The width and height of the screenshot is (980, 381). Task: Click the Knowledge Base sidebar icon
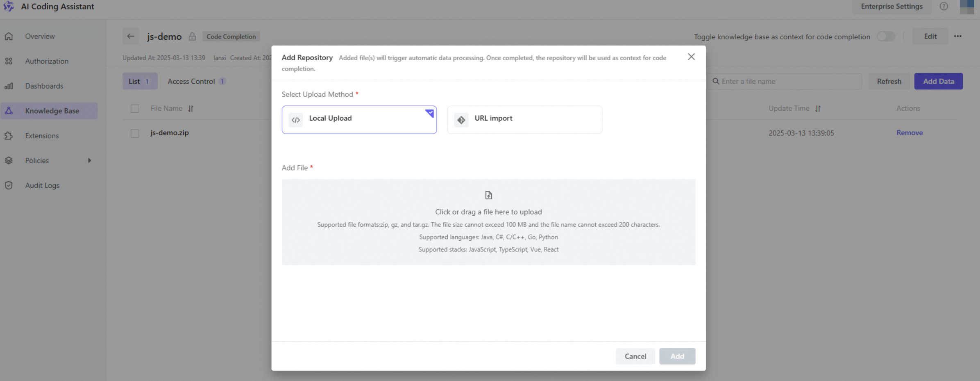(x=9, y=111)
